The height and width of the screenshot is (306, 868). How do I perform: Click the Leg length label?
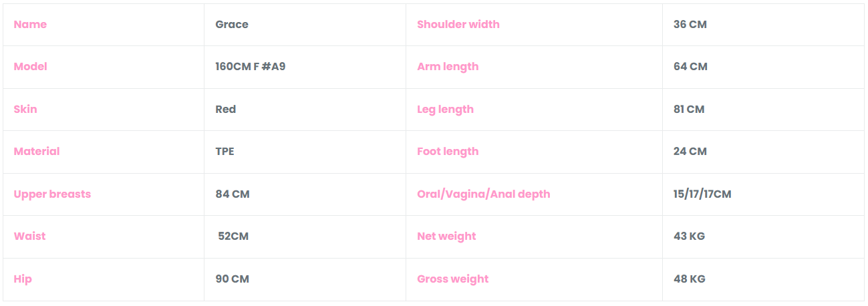[x=445, y=110]
